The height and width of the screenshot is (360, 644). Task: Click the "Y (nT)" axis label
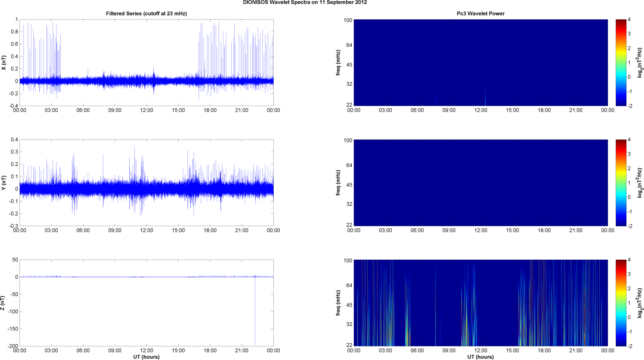(x=4, y=183)
